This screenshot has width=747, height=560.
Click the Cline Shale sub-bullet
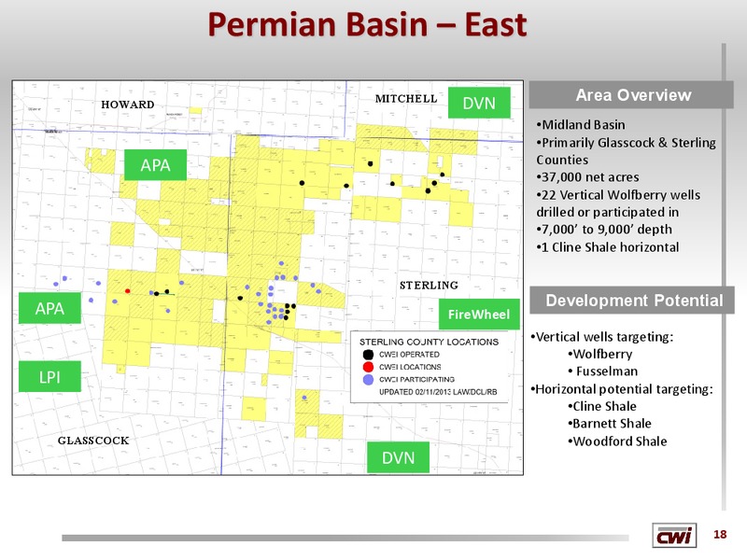pos(602,406)
